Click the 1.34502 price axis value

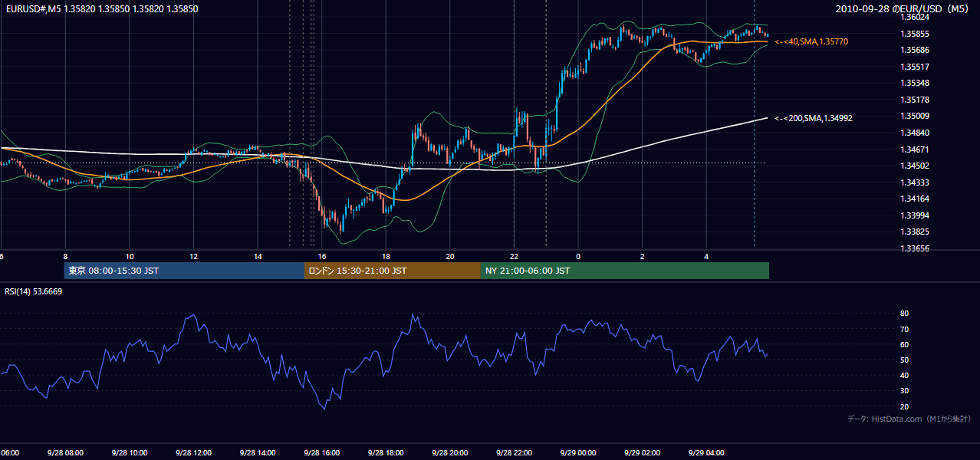tap(915, 166)
